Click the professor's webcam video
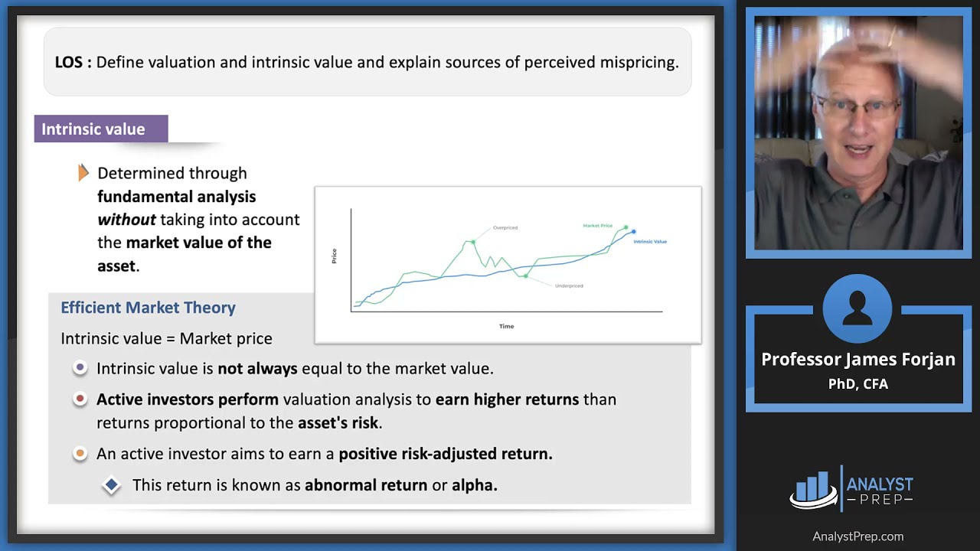980x551 pixels. pyautogui.click(x=857, y=133)
